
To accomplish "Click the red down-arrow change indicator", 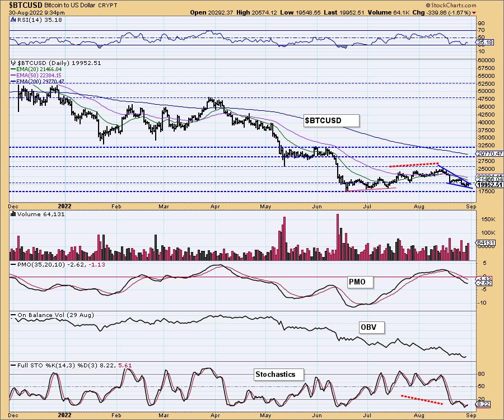I will point(474,13).
